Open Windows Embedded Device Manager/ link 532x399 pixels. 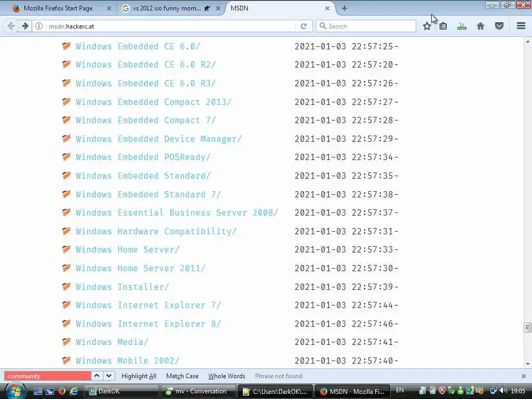pos(158,139)
